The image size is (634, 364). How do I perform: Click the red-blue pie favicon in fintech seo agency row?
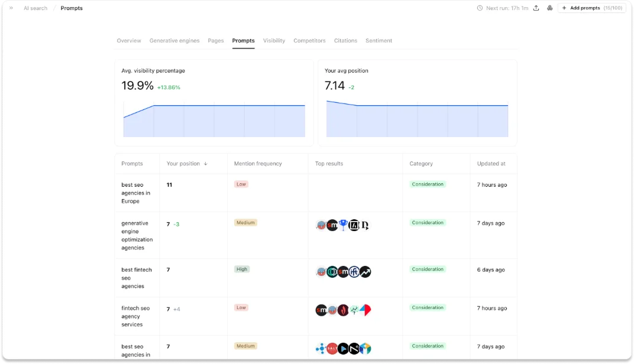[365, 310]
